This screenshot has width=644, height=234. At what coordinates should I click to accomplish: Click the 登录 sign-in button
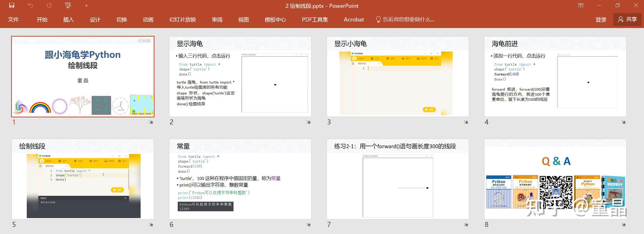click(601, 19)
